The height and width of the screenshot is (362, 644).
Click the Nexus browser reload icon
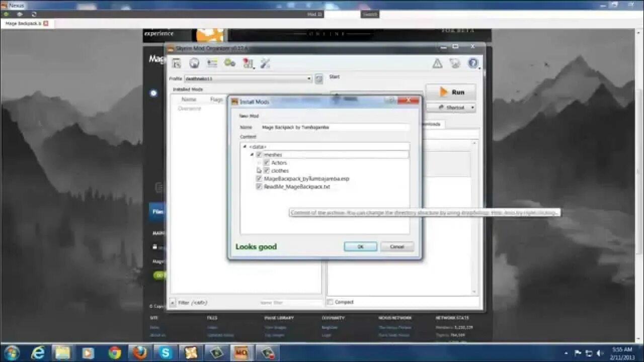coord(34,14)
